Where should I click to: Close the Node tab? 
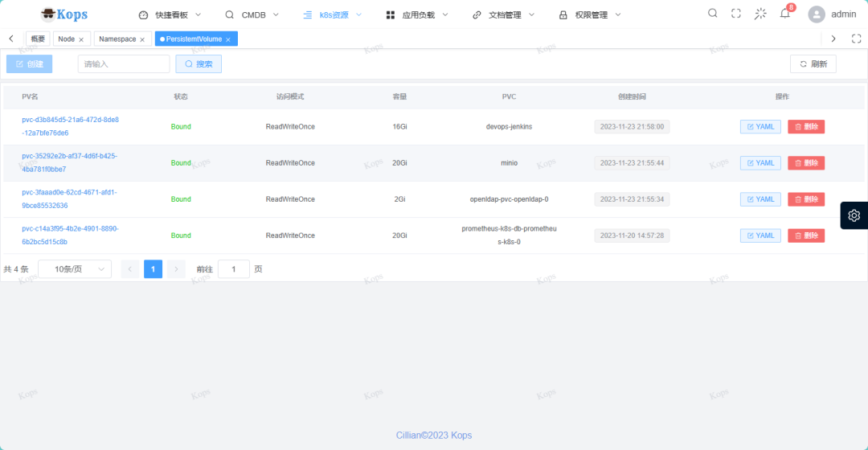tap(81, 39)
